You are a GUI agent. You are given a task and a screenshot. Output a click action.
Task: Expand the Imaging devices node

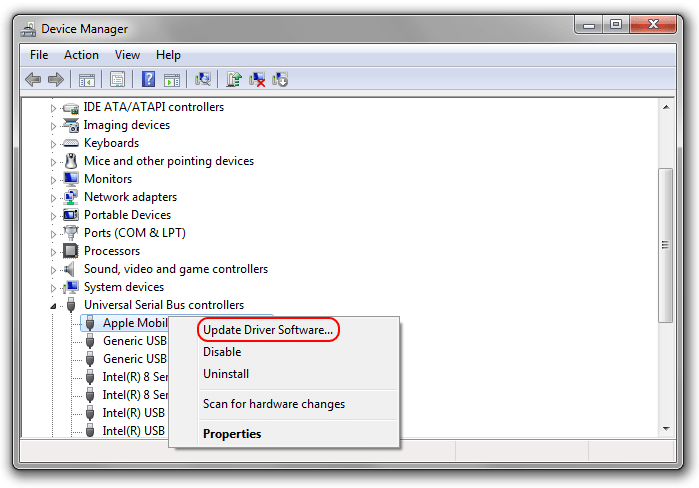[53, 126]
